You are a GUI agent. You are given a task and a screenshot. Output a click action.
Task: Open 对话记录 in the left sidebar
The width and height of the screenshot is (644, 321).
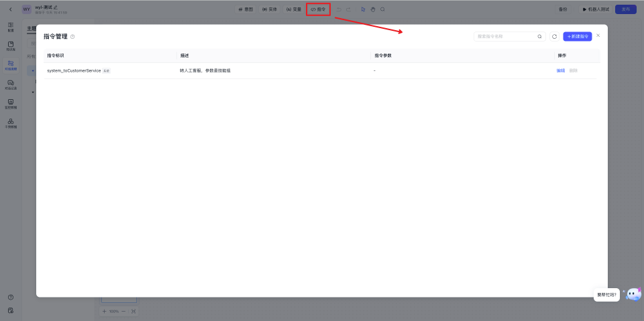point(11,84)
